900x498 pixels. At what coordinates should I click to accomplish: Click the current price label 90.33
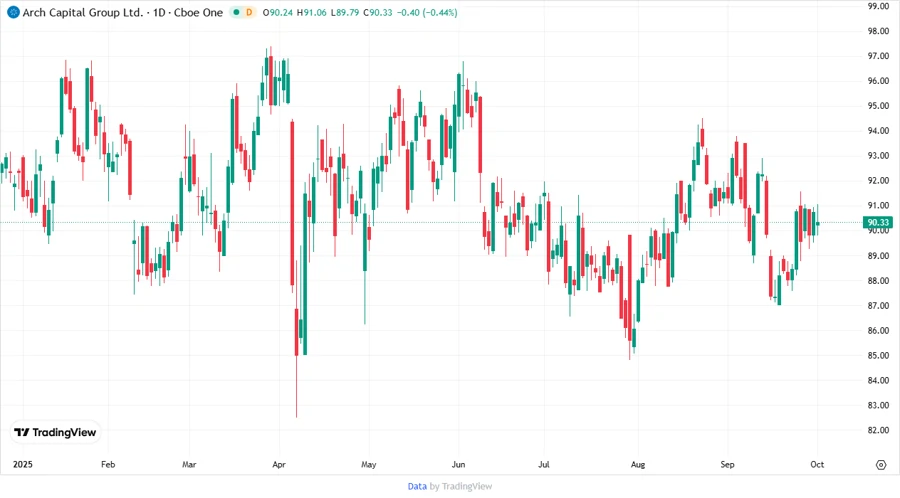coord(878,222)
